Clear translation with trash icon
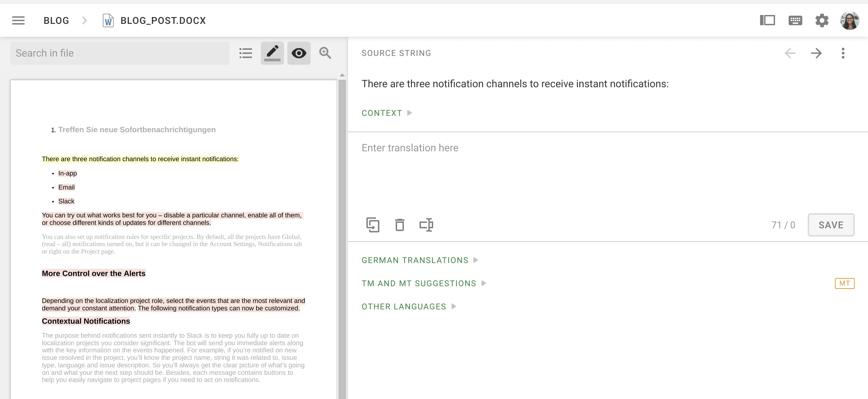This screenshot has height=399, width=868. pos(399,225)
